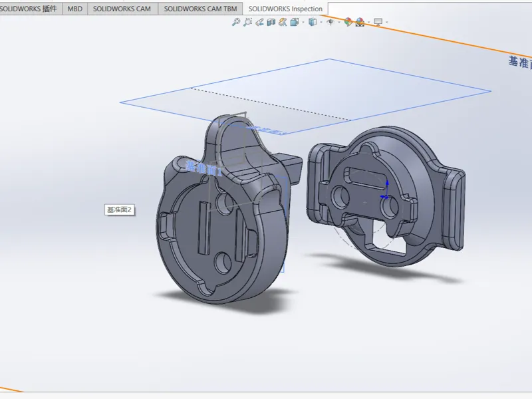Click the Edit Appearance icon
The width and height of the screenshot is (532, 399).
348,22
